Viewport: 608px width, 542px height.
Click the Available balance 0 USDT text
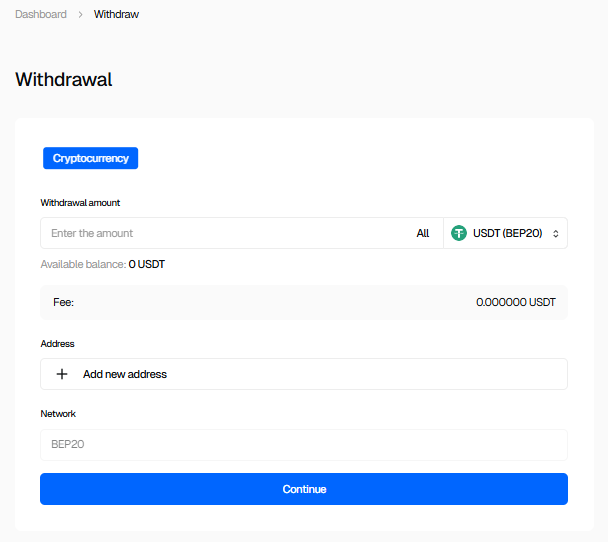point(102,264)
